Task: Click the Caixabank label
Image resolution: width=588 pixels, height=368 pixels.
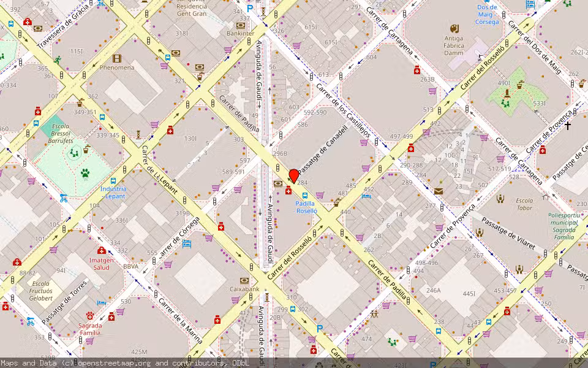Action: pos(244,289)
